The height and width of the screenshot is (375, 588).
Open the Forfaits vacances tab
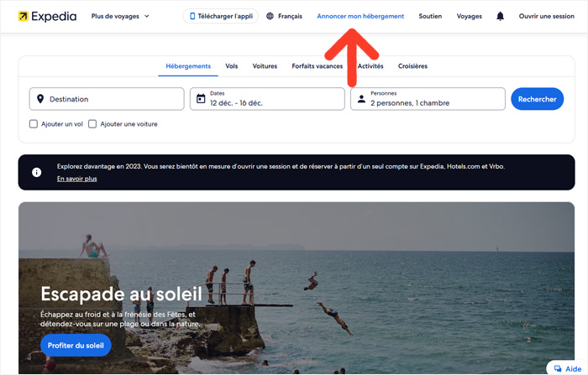coord(318,66)
